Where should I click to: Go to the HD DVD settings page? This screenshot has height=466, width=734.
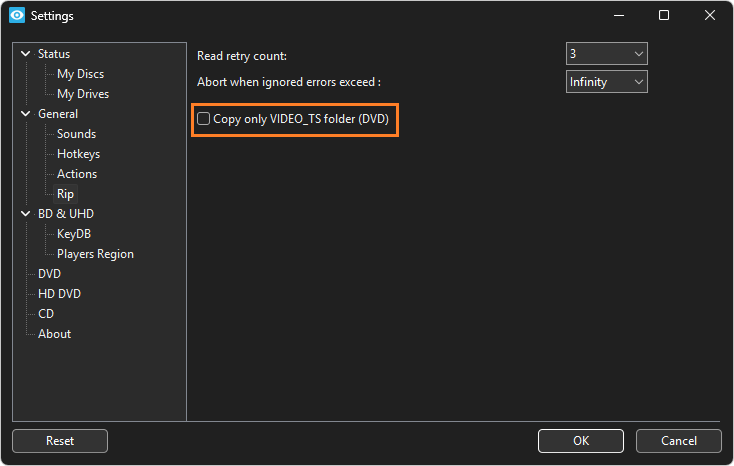coord(59,294)
